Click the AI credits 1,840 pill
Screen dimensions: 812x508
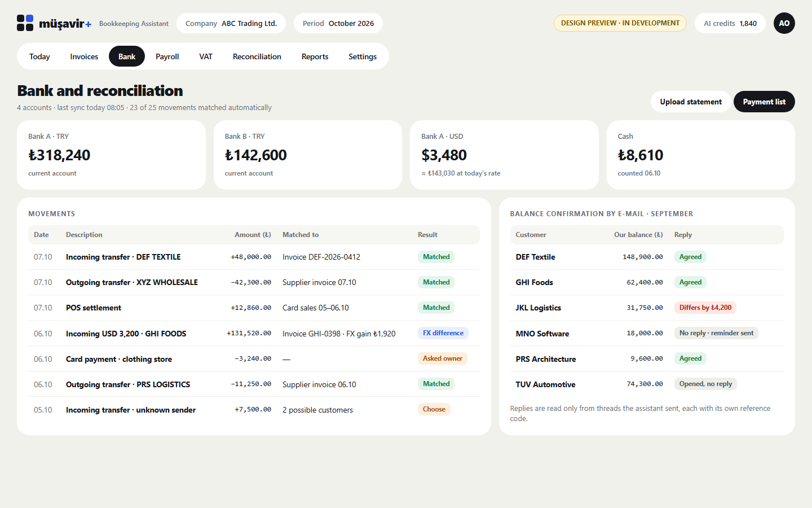(730, 23)
